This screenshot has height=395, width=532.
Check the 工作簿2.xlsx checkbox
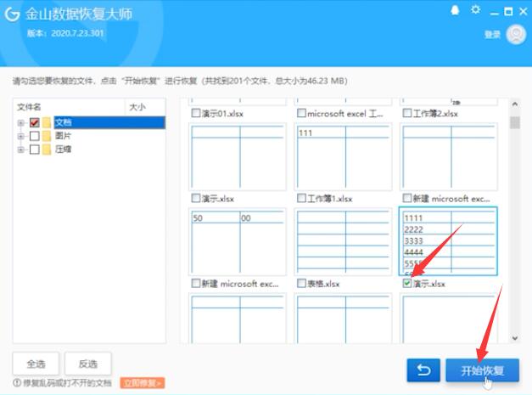[x=406, y=113]
